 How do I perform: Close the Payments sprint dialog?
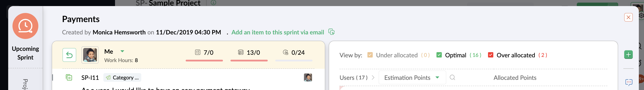point(628,17)
